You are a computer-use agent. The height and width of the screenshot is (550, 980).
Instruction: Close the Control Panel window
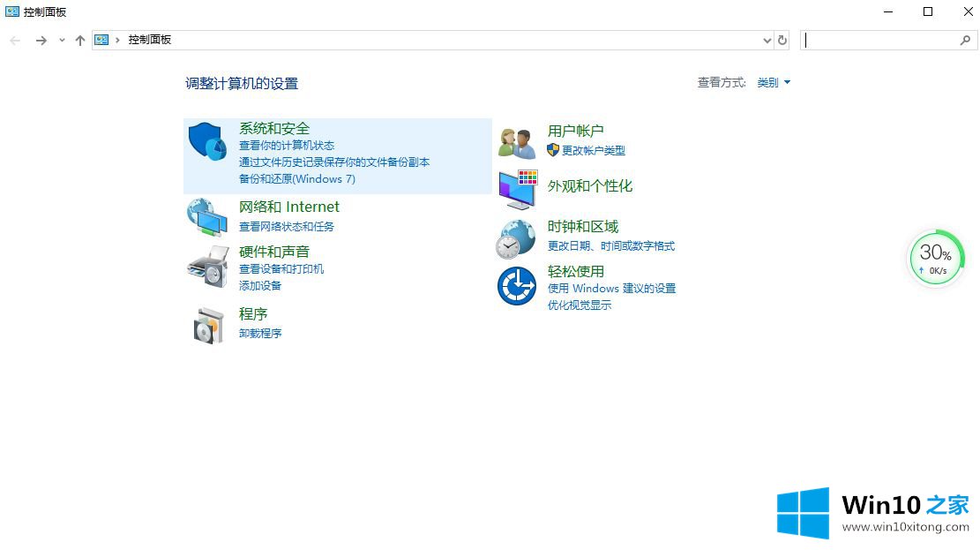coord(968,11)
